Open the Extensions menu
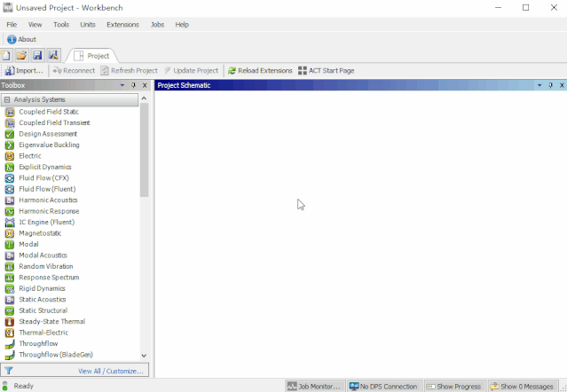Viewport: 567px width, 392px height. [123, 25]
